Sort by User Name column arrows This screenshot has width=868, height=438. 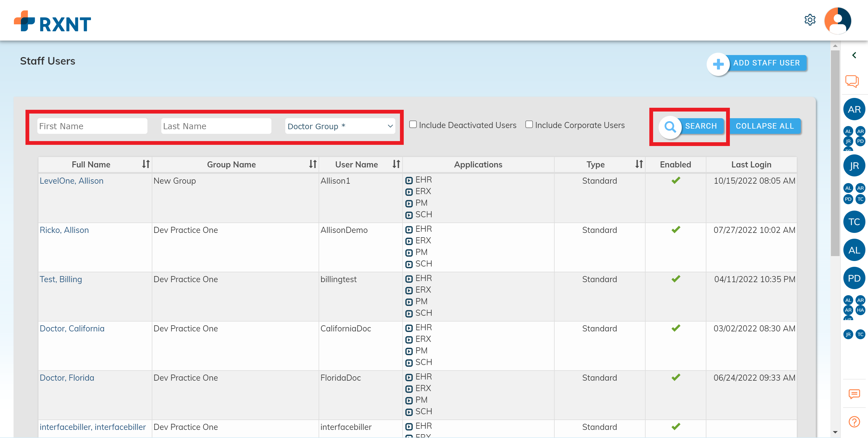tap(396, 164)
